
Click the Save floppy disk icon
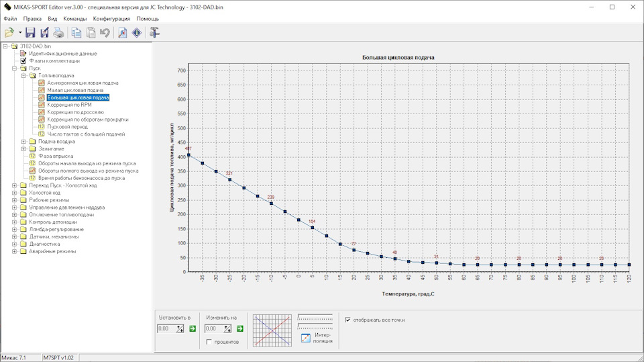[x=30, y=32]
